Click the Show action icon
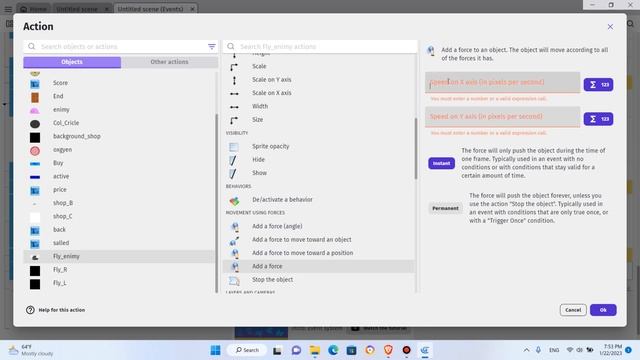 (233, 174)
